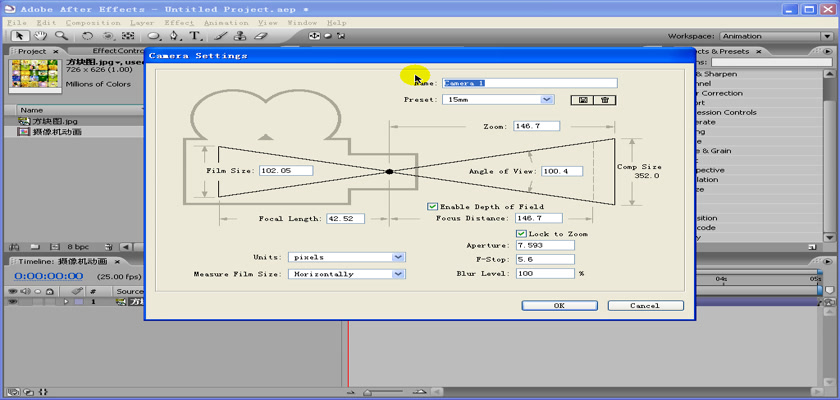Select the Ellipse mask tool
This screenshot has height=400, width=840.
(x=154, y=36)
